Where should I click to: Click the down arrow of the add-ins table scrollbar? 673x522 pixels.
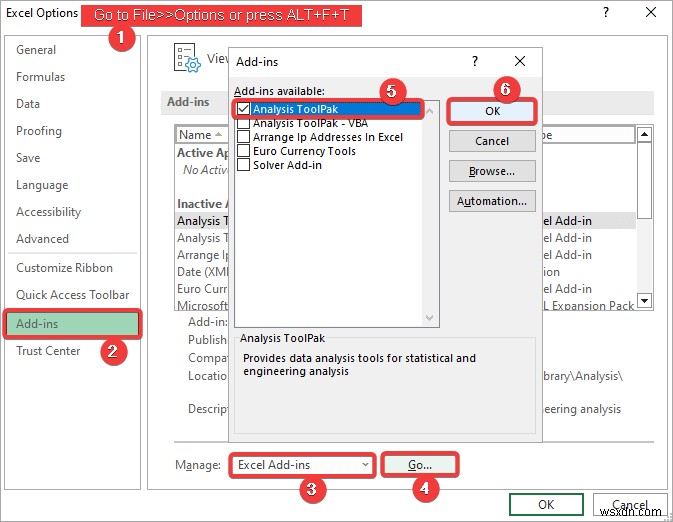[644, 300]
